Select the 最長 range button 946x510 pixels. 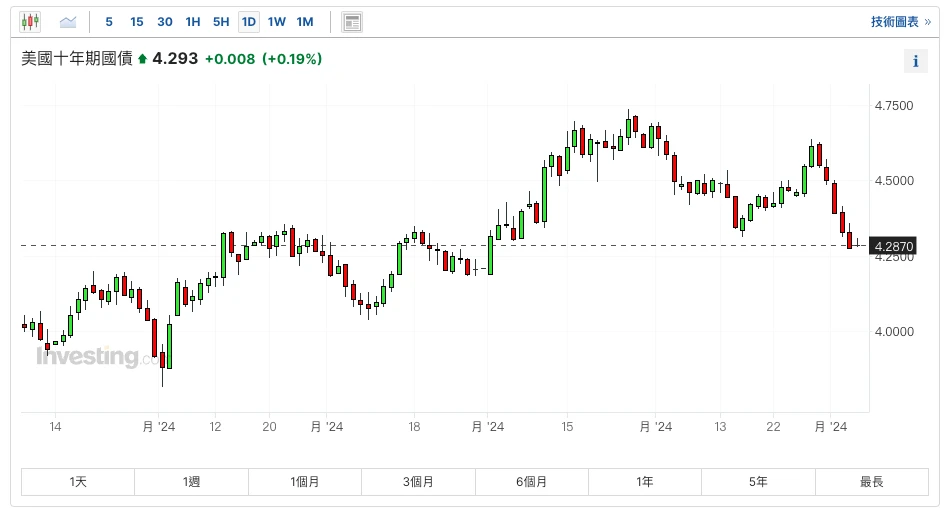coord(871,482)
